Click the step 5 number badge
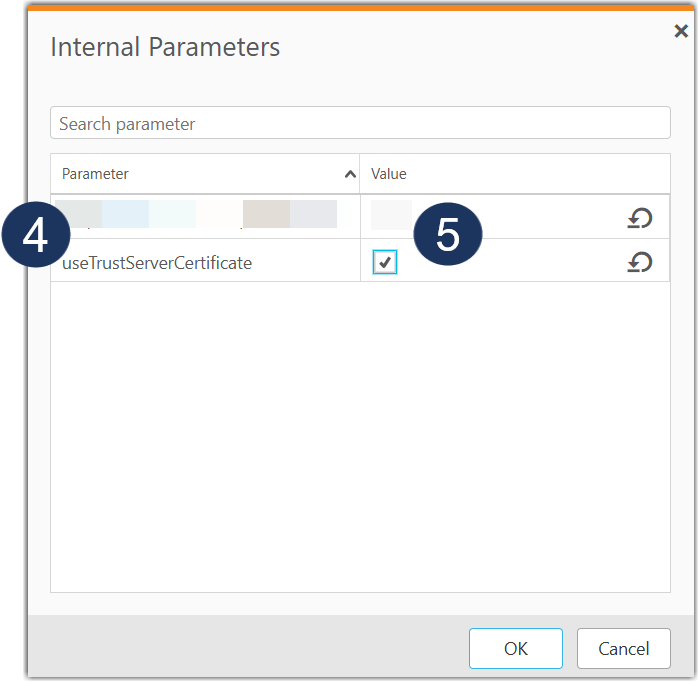 [x=447, y=234]
